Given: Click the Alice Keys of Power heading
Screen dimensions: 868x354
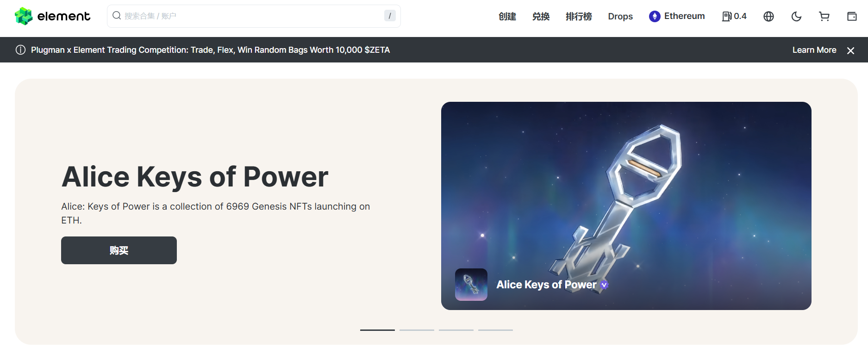Looking at the screenshot, I should click(195, 177).
